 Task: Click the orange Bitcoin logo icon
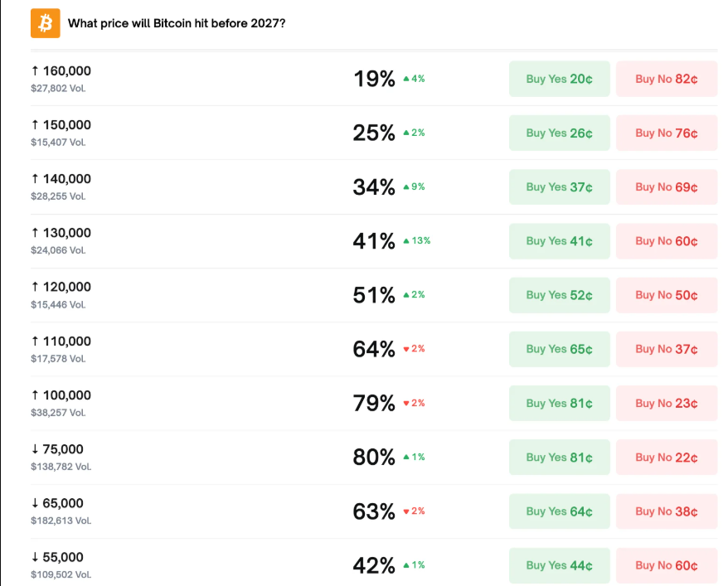coord(46,23)
